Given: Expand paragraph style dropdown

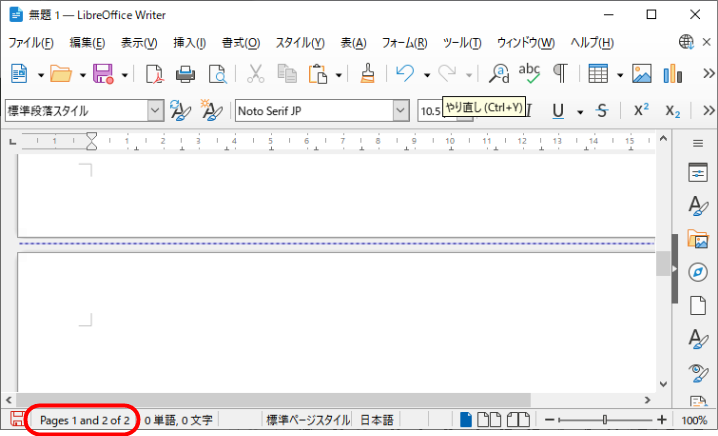Looking at the screenshot, I should (x=155, y=110).
